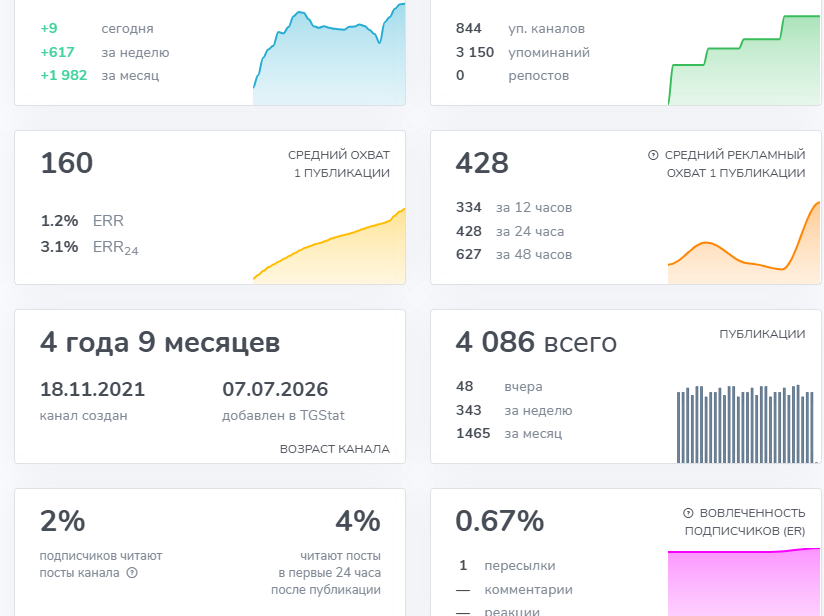
Task: Open help icon beside 'Средний рекламный охват'
Action: tap(653, 155)
